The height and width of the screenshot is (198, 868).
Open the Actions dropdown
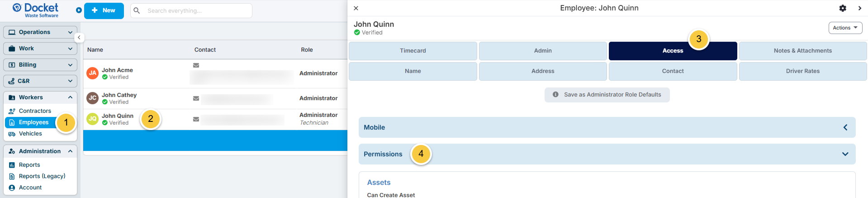845,28
